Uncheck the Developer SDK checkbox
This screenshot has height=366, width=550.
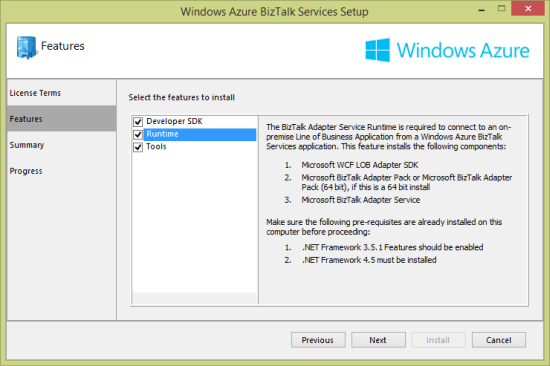[x=138, y=122]
